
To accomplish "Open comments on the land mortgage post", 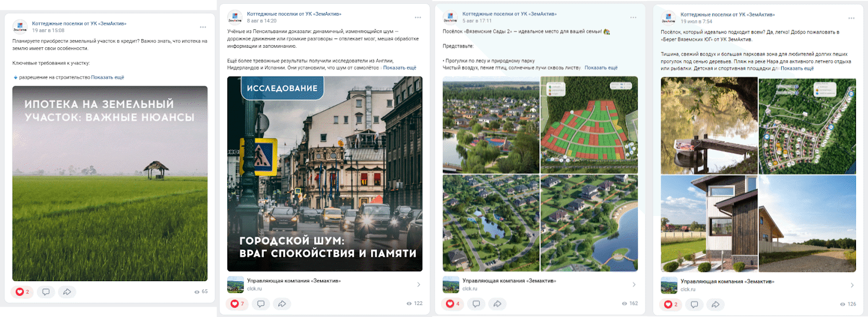I will tap(46, 292).
